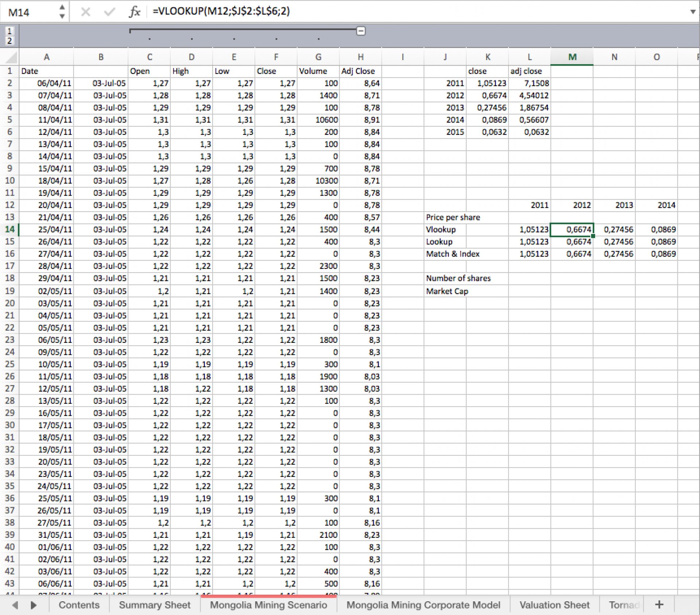Click the cancel X icon in formula bar
Screen dimensions: 700x615
(x=86, y=12)
